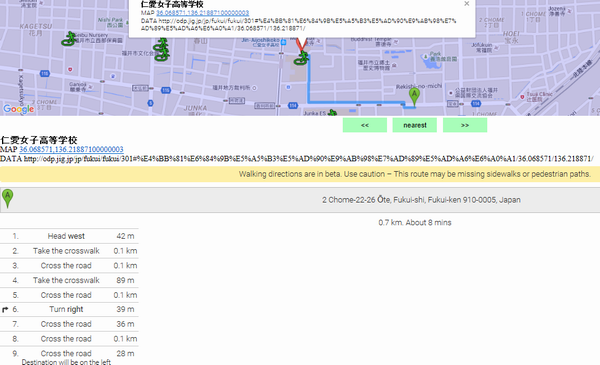Click the Google logo on map
The image size is (600, 365).
[18, 109]
